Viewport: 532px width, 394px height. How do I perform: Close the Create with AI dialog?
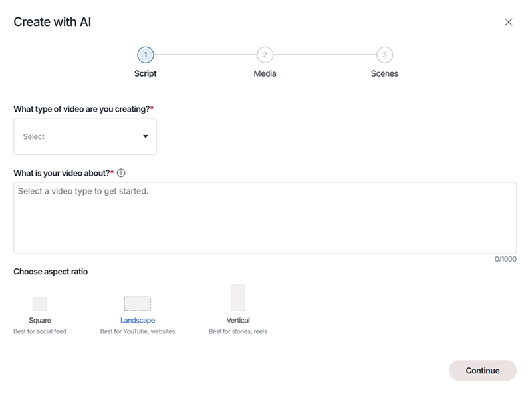coord(509,22)
